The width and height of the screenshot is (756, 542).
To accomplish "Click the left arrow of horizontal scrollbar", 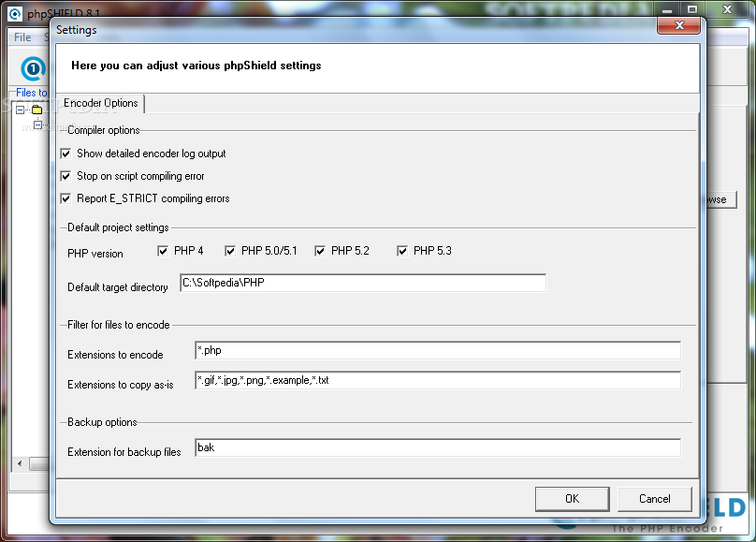I will point(20,464).
